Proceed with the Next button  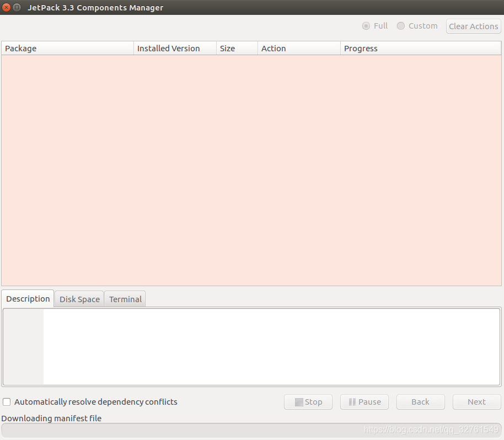[476, 402]
